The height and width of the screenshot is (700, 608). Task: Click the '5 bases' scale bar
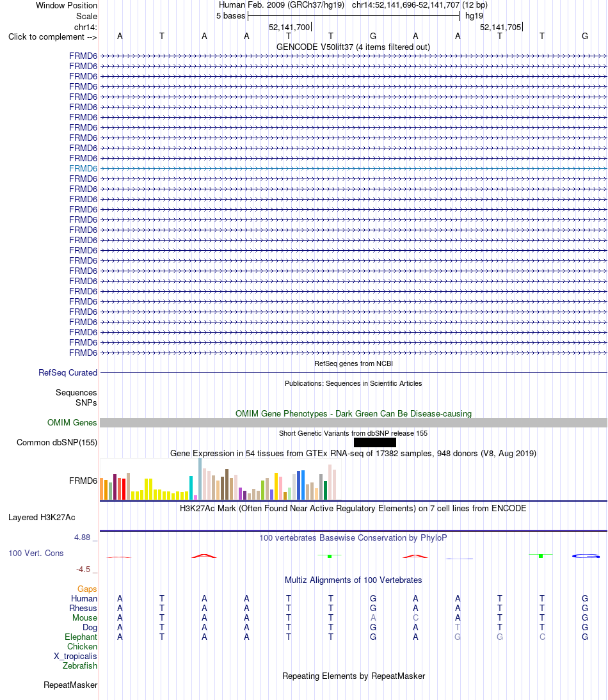tap(353, 16)
